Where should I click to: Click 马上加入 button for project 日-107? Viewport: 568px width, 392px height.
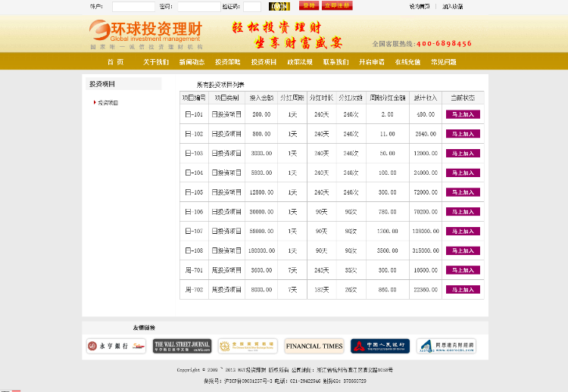click(463, 232)
